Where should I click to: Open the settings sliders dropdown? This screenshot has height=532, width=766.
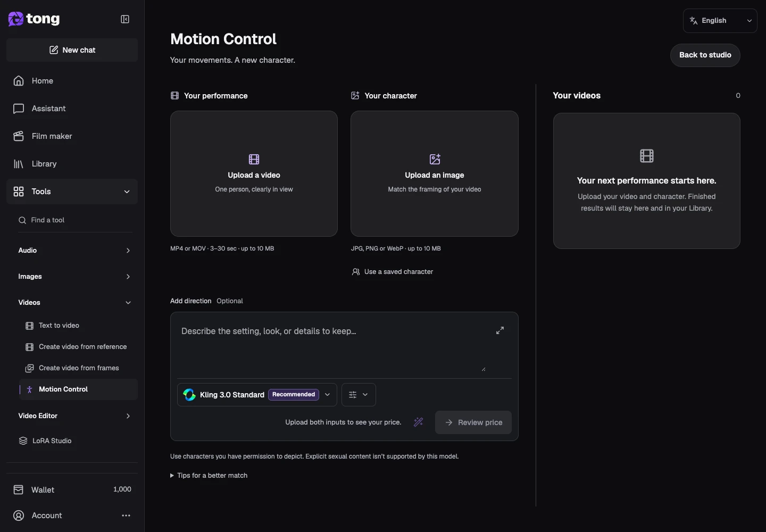(x=359, y=395)
